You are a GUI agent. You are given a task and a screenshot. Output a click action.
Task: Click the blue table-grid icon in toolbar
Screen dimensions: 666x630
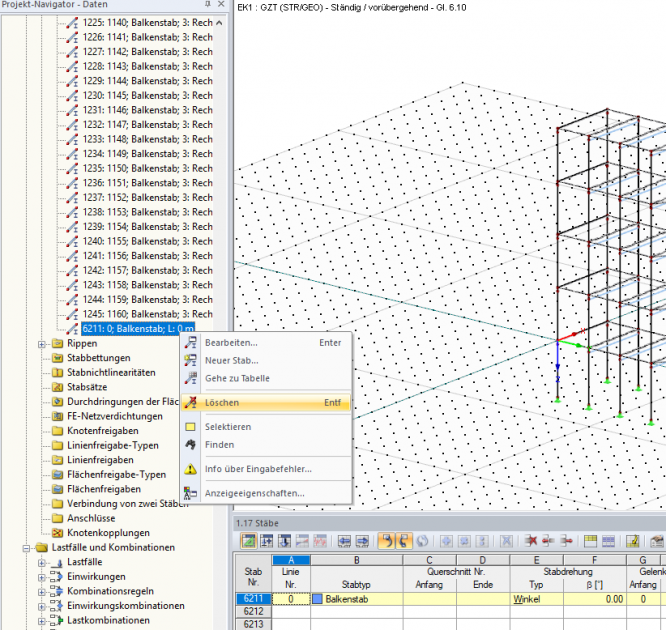pos(608,541)
